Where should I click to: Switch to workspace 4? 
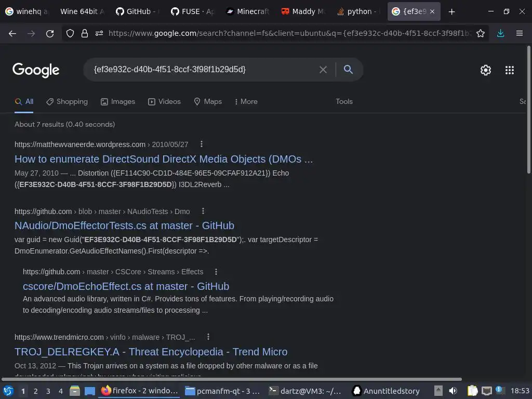click(60, 391)
